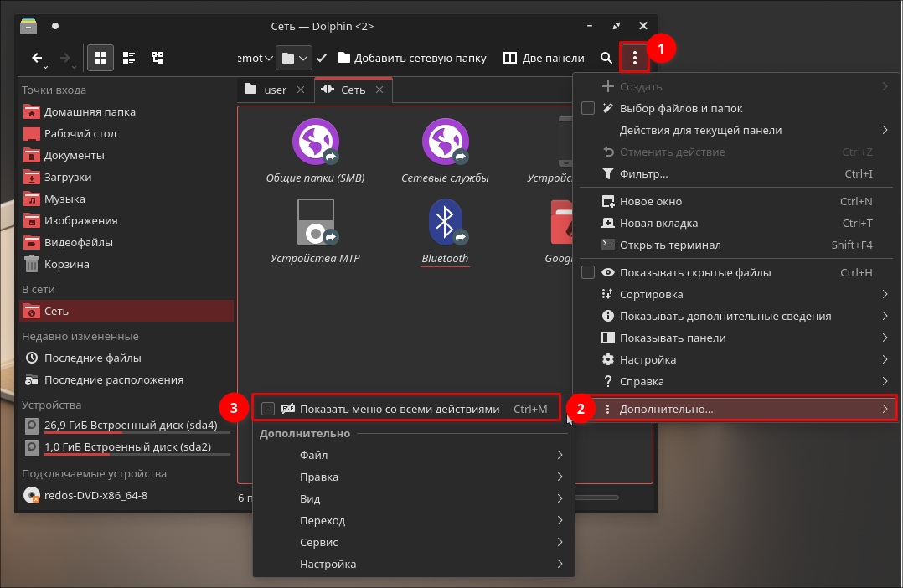Select Открыть терминал menu entry
This screenshot has height=588, width=903.
click(x=670, y=245)
